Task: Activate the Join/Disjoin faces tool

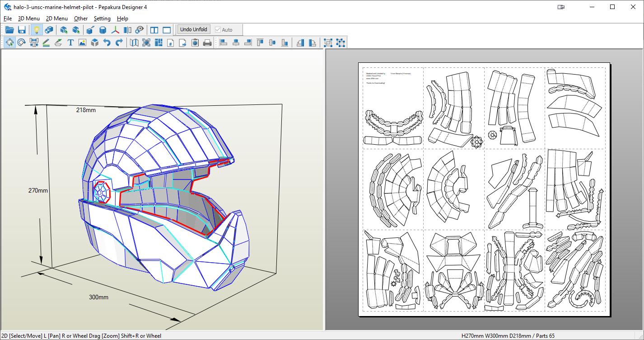Action: pos(34,42)
